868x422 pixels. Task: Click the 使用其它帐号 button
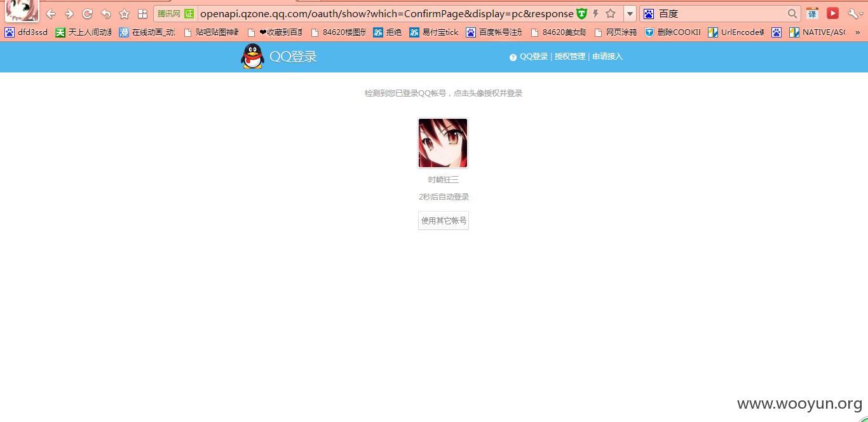coord(444,221)
